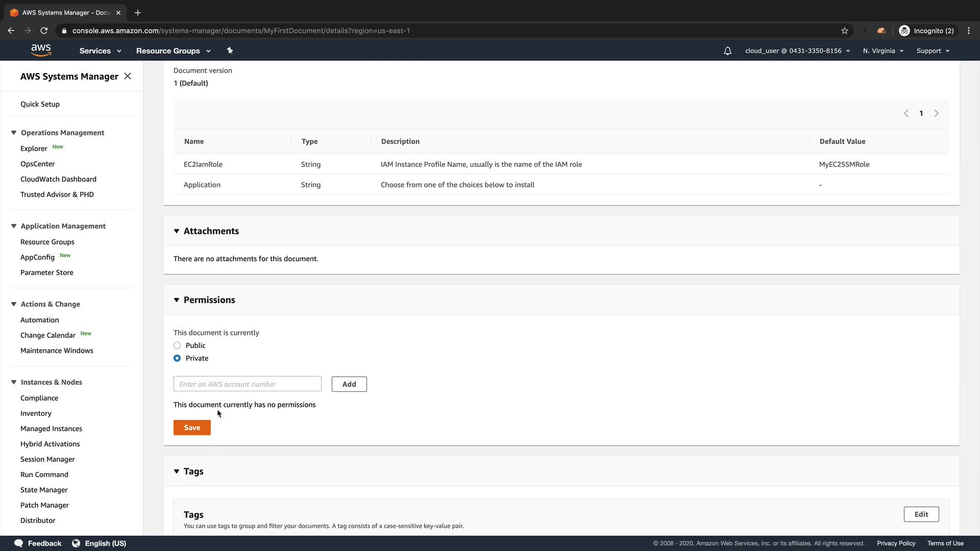Click the AWS account number field
The width and height of the screenshot is (980, 551).
point(248,384)
